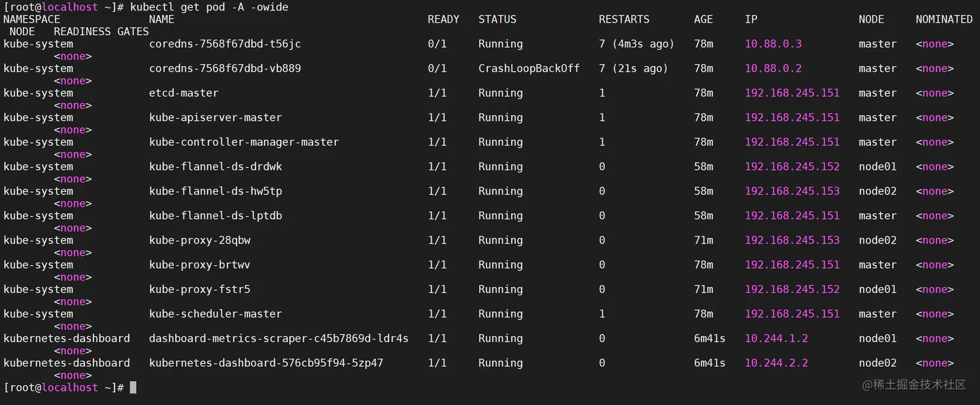Click the kube-proxy-28qbw pod name
This screenshot has height=405, width=980.
click(x=200, y=240)
